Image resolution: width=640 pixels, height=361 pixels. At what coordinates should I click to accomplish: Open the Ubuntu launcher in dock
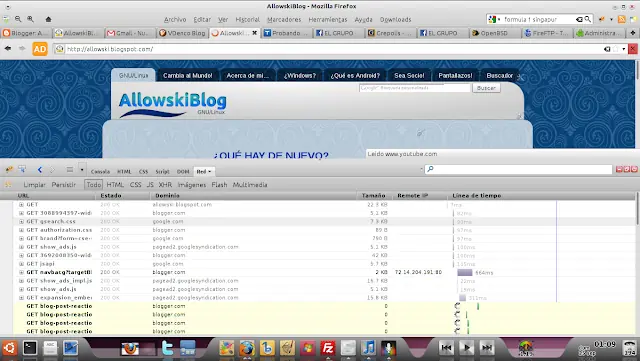tap(10, 348)
